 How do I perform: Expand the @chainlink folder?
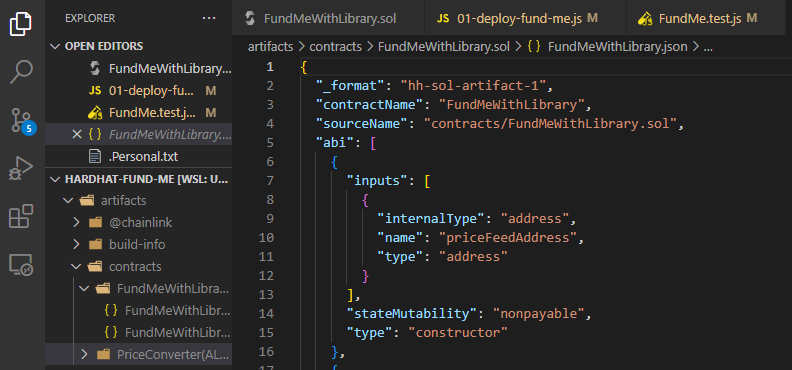click(x=76, y=223)
